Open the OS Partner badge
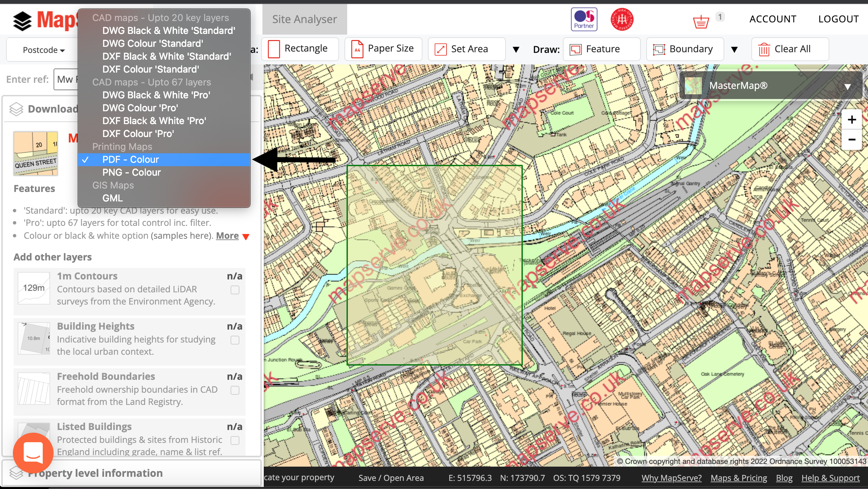Screen dimensions: 868x489 pos(584,19)
